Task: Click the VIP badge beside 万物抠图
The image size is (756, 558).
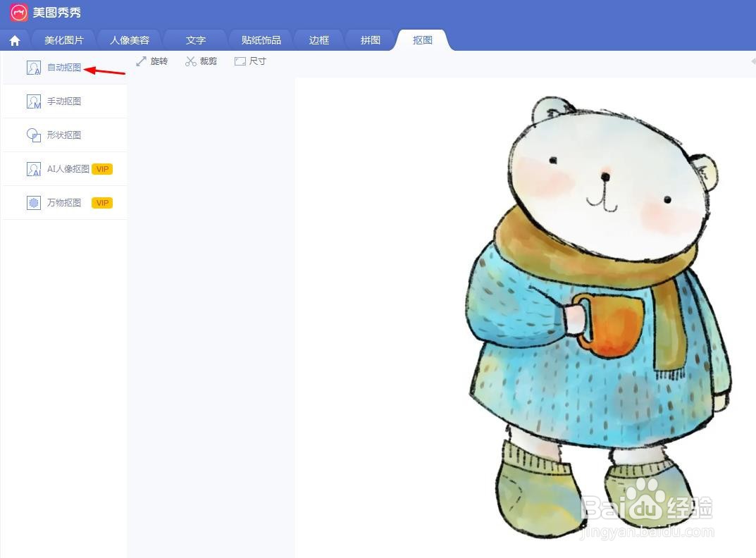Action: (102, 203)
